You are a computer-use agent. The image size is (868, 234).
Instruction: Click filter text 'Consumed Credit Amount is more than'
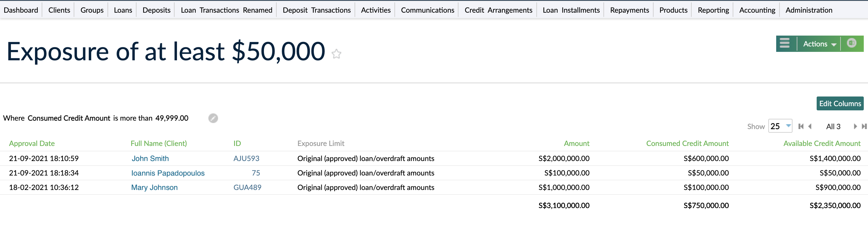[x=90, y=118]
